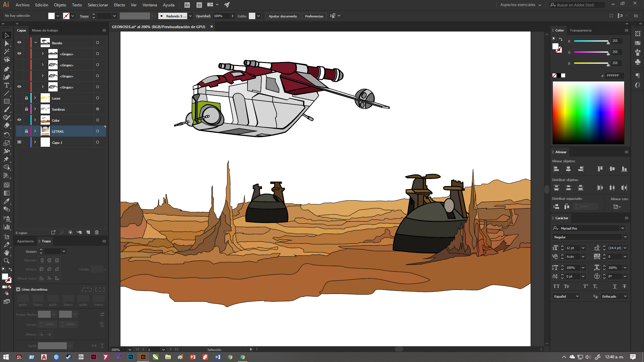Toggle visibility of Color layer
Screen dimensions: 644x362
tap(19, 120)
